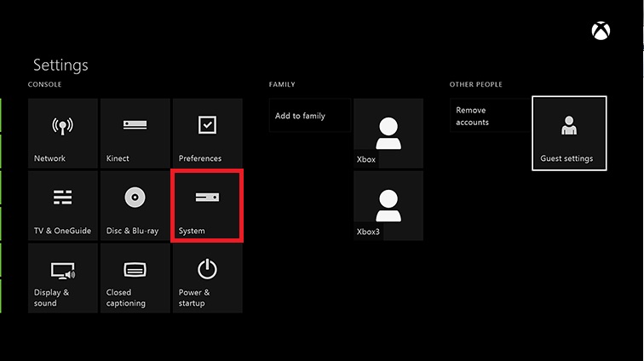
Task: Open the Closed captioning tile
Action: click(x=135, y=278)
